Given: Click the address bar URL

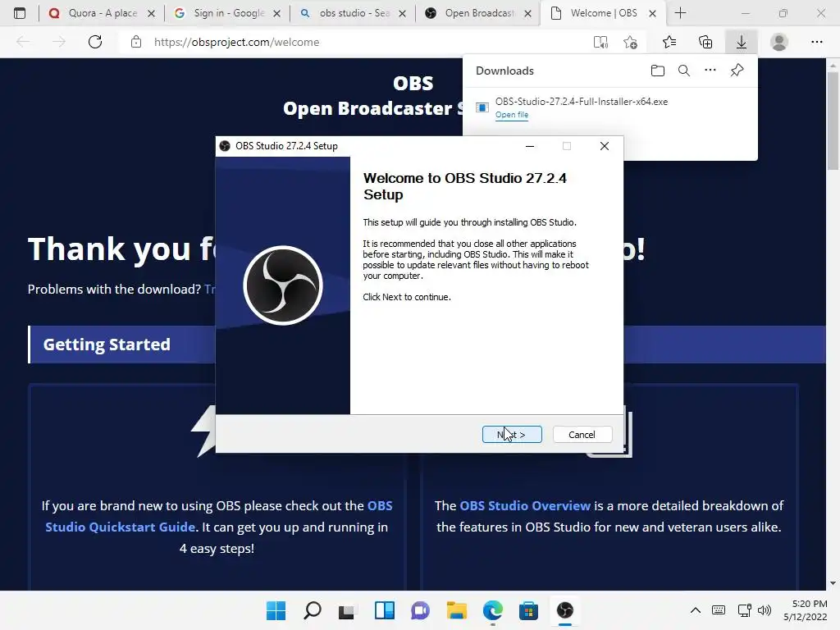Looking at the screenshot, I should 237,42.
